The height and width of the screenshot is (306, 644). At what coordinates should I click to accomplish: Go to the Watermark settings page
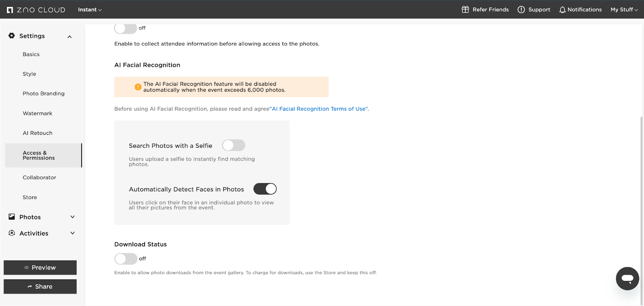point(37,114)
